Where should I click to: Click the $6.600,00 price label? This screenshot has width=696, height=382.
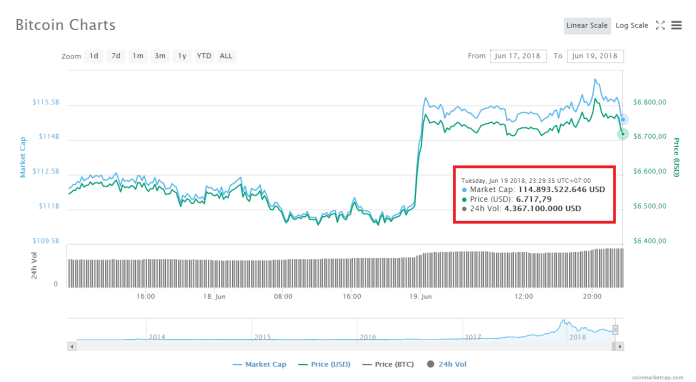[649, 171]
